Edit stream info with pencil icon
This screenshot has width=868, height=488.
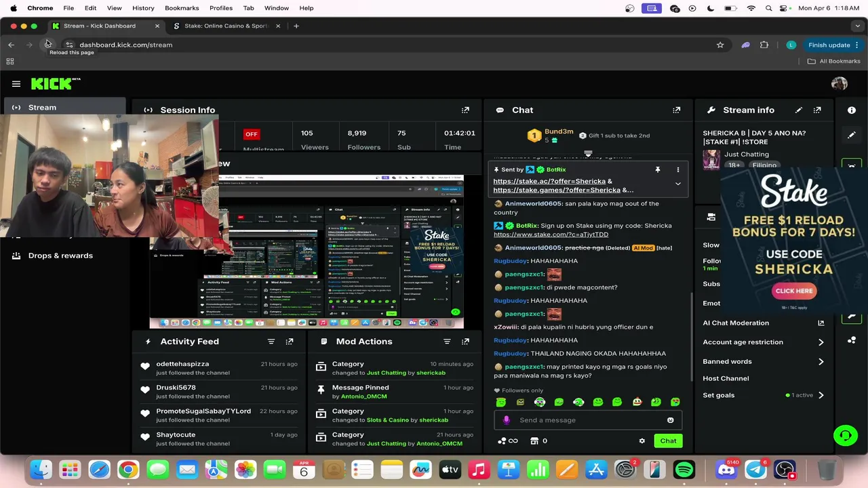[x=799, y=110]
